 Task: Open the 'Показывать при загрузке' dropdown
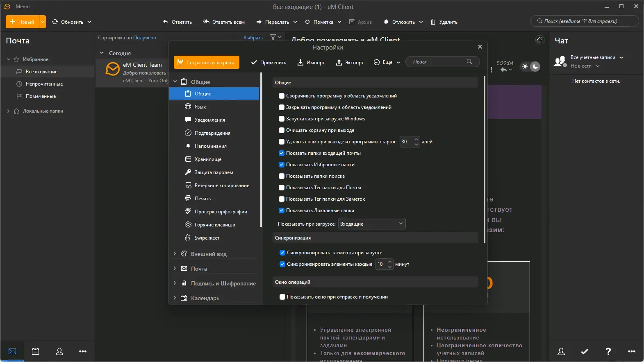(371, 224)
